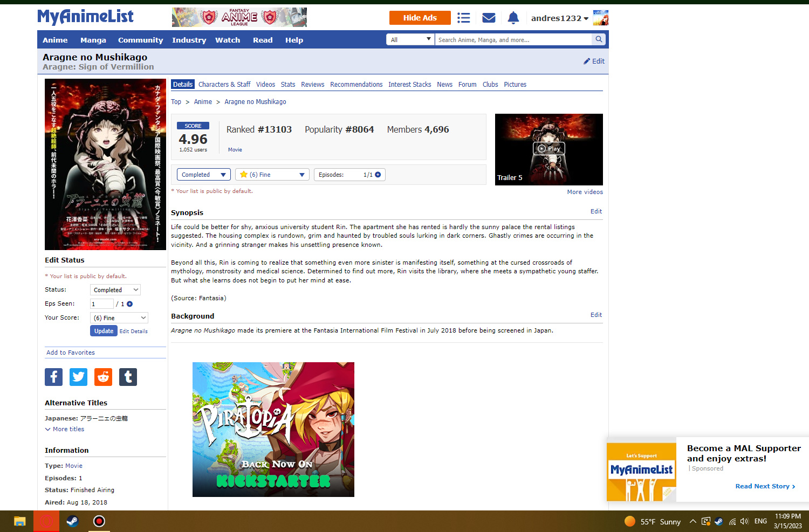Click the search magnifier button

(x=599, y=39)
